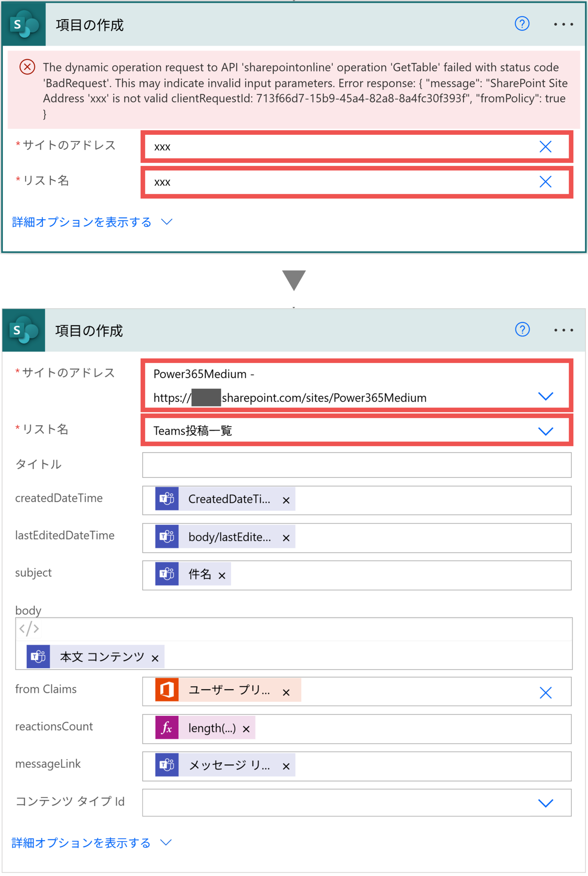Screen dimensions: 588x876
Task: Toggle code view icon in body field
Action: pyautogui.click(x=29, y=628)
